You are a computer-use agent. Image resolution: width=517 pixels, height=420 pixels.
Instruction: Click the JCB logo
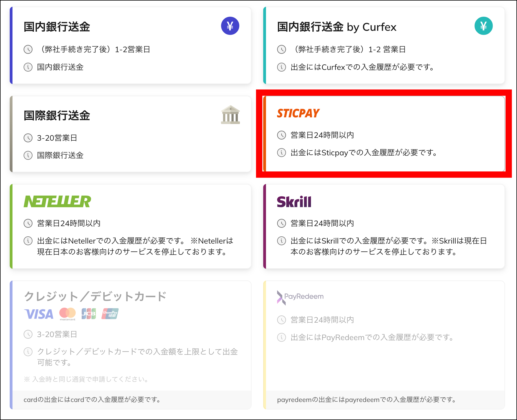pyautogui.click(x=88, y=313)
